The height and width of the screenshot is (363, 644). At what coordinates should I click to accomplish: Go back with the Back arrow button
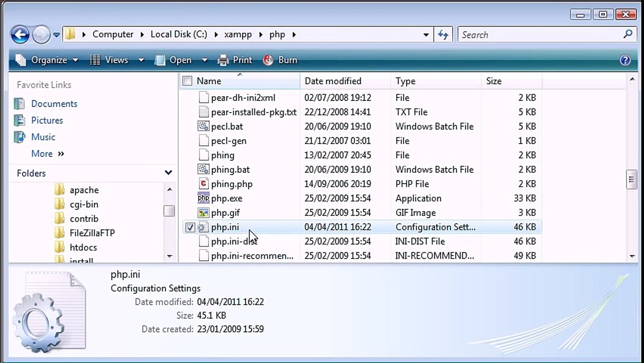(20, 35)
